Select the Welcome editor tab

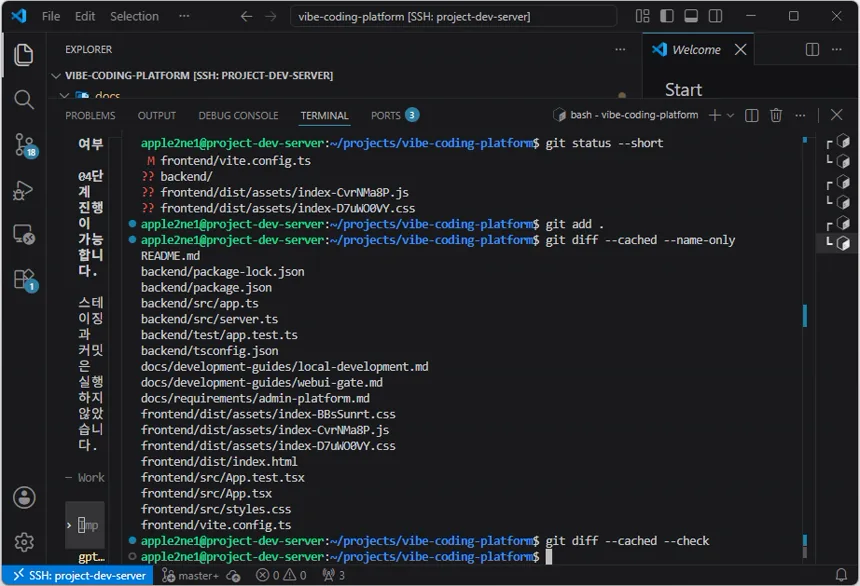click(x=697, y=49)
